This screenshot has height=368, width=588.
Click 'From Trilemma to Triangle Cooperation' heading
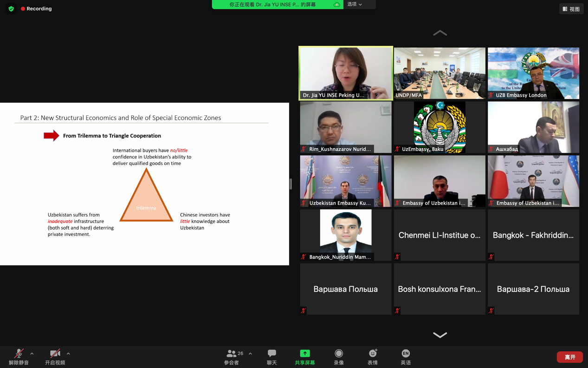coord(112,136)
